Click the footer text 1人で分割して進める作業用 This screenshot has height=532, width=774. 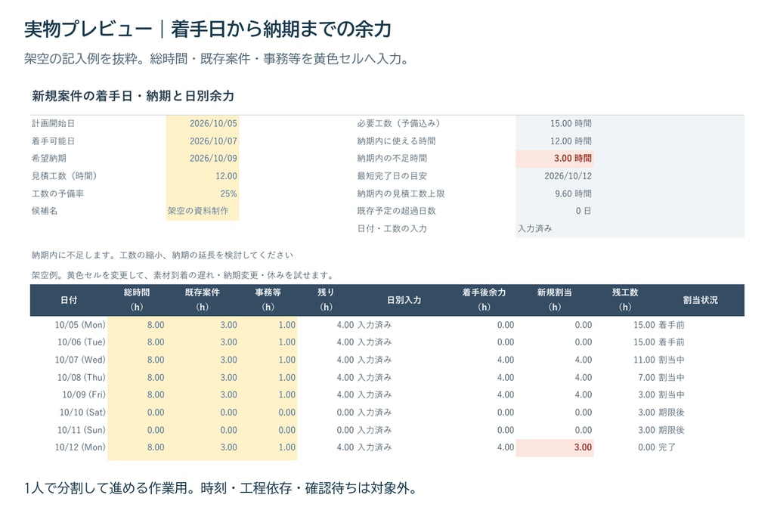221,489
